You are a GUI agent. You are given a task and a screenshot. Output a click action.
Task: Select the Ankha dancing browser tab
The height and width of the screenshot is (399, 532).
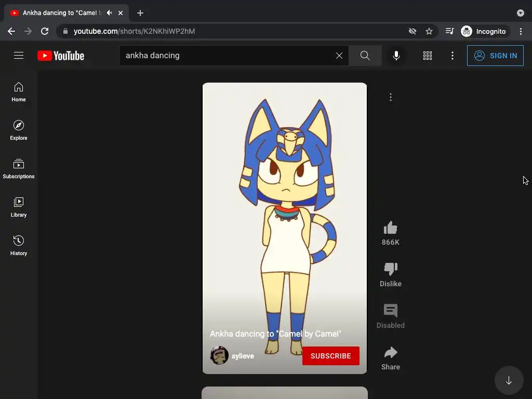click(x=66, y=13)
